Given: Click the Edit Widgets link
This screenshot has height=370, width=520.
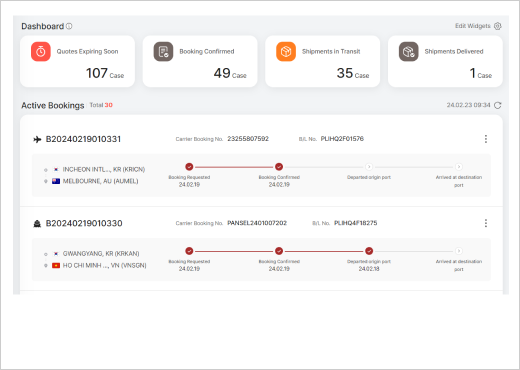Looking at the screenshot, I should coord(473,26).
